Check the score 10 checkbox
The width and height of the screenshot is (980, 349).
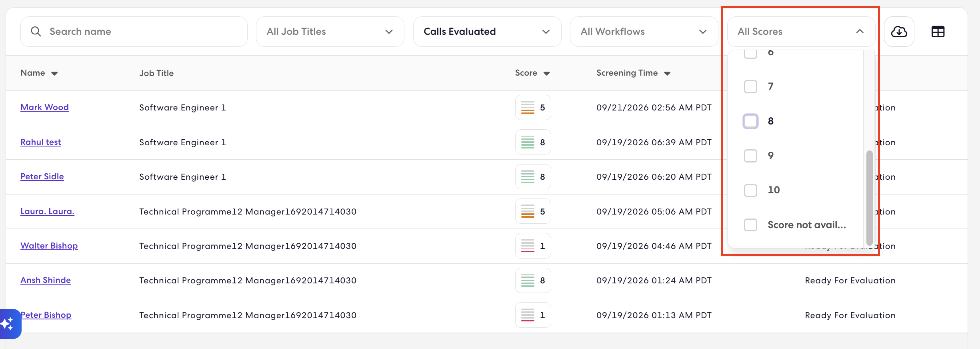(x=750, y=190)
